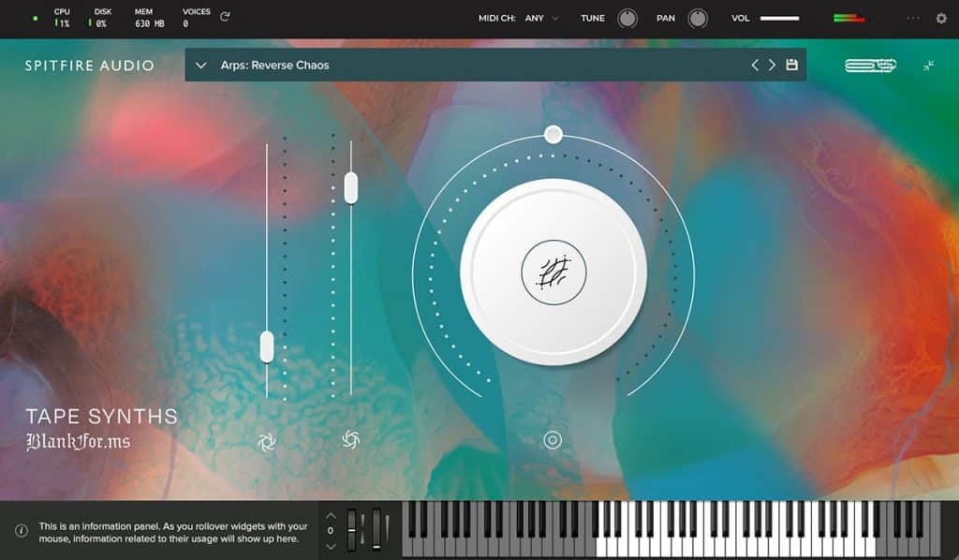Expand the Arps: Reverse Chaos preset list
Image resolution: width=959 pixels, height=560 pixels.
point(201,66)
